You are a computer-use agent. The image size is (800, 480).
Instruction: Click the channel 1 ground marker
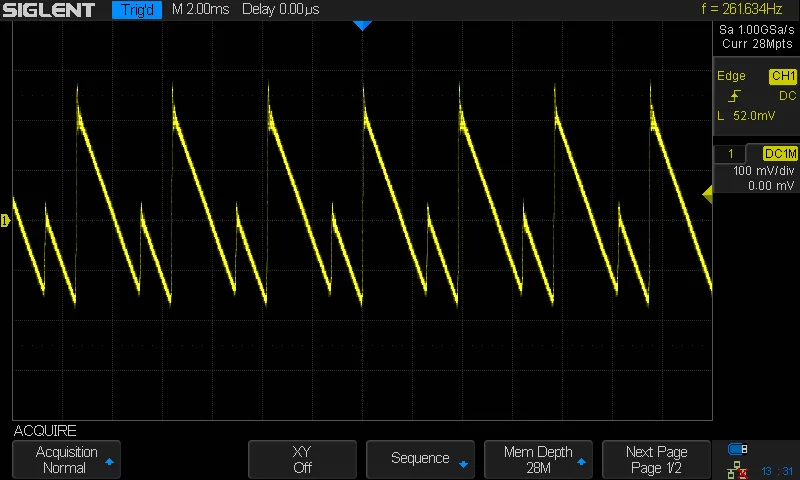point(5,220)
